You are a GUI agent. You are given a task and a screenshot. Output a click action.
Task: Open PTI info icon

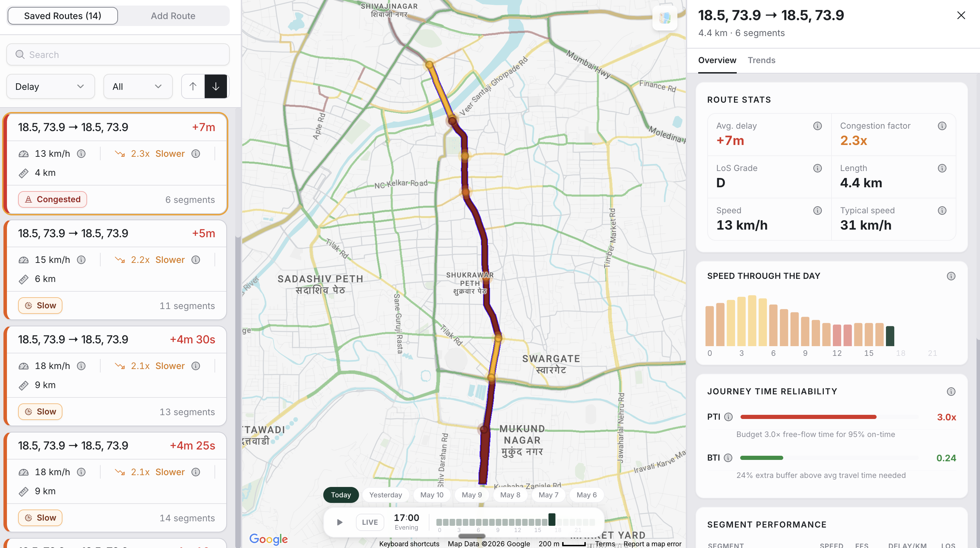(728, 417)
